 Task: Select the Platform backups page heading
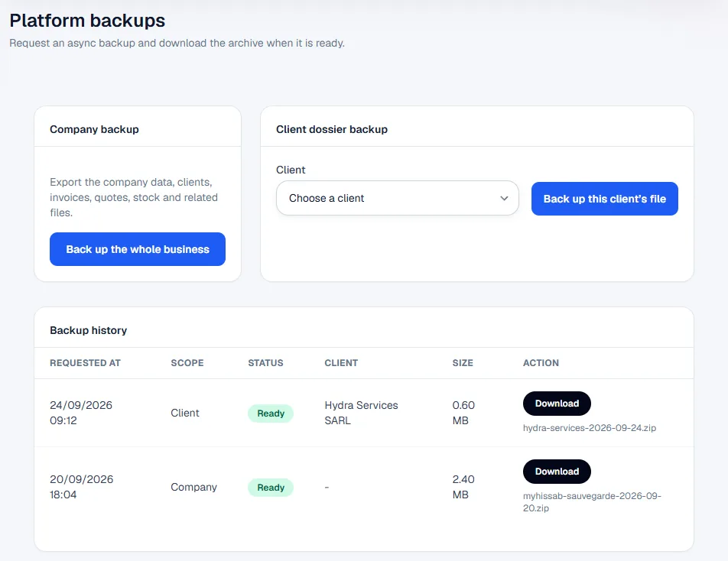tap(87, 21)
